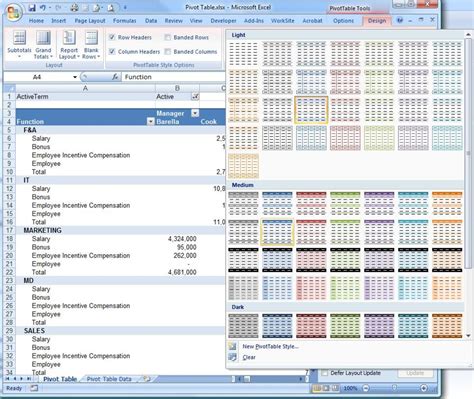Enable Banded Columns checkbox

(168, 52)
